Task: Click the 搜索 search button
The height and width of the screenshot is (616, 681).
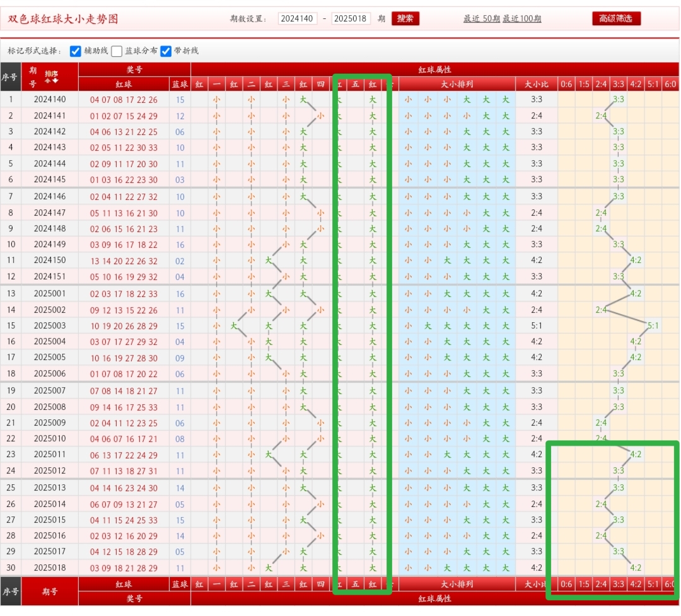Action: 405,19
